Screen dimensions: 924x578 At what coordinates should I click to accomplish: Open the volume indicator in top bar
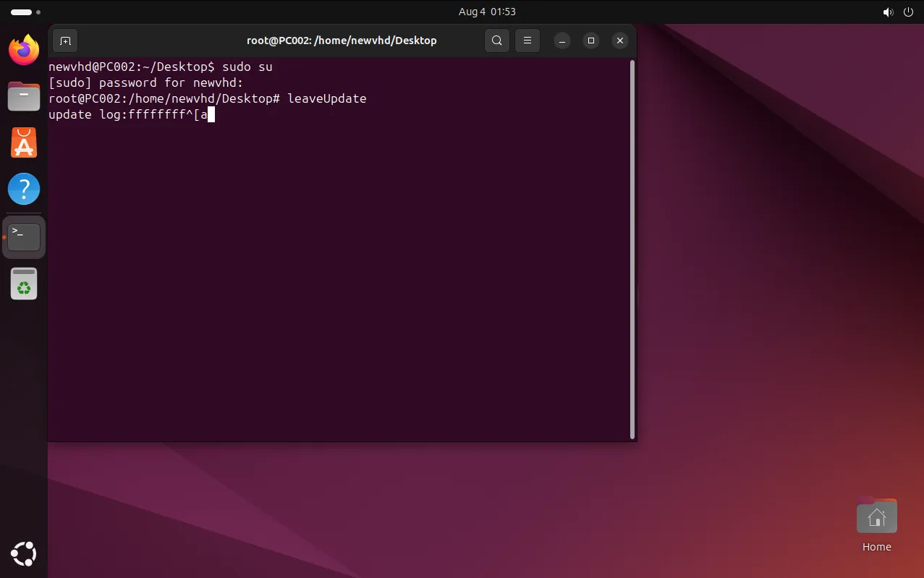[x=888, y=12]
